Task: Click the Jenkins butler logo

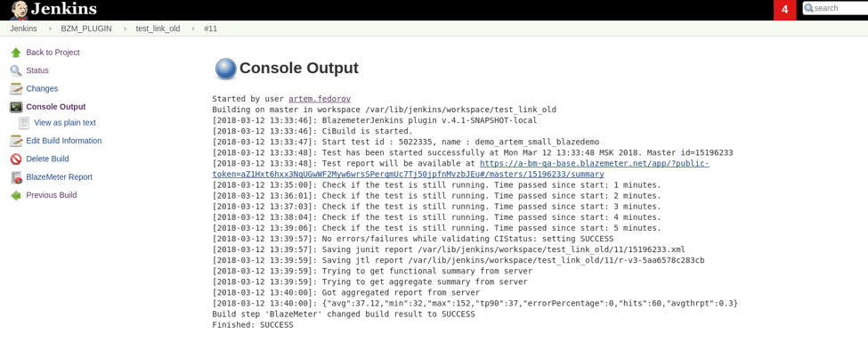Action: pyautogui.click(x=20, y=10)
